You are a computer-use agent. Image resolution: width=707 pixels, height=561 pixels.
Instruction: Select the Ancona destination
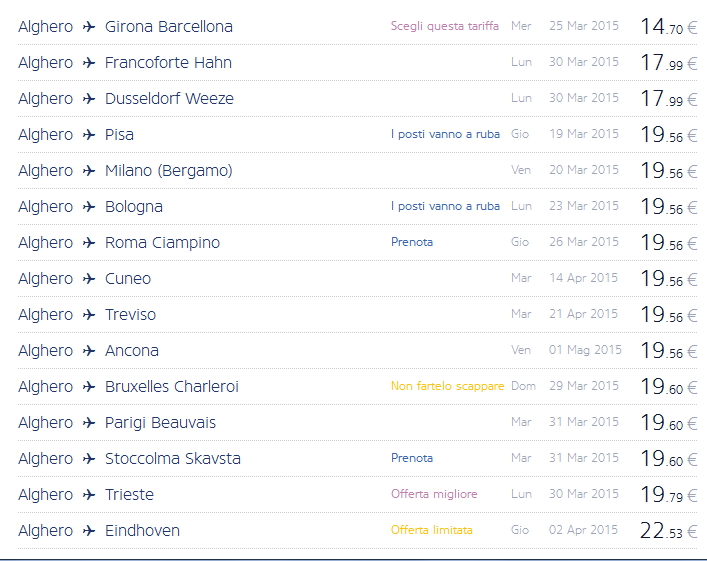tap(132, 351)
